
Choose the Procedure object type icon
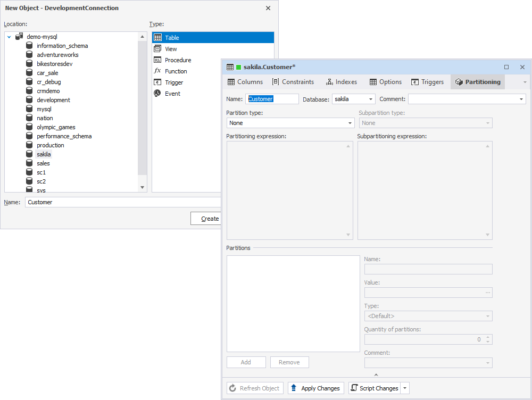pos(157,60)
